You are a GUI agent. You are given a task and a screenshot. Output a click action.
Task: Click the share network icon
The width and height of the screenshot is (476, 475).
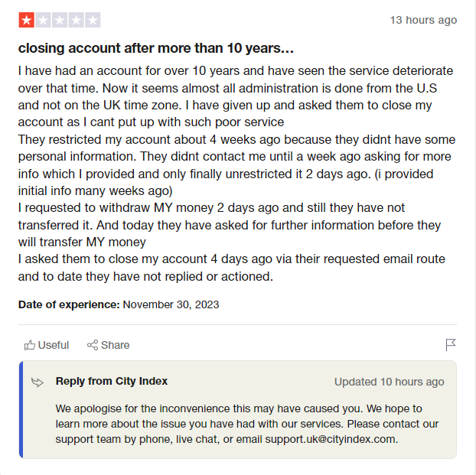(93, 345)
